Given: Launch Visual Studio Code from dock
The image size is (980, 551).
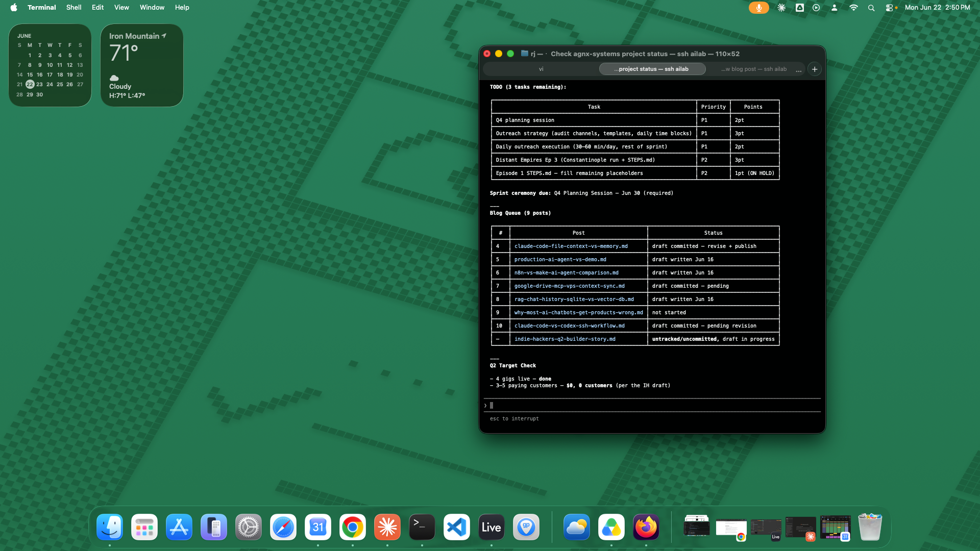Looking at the screenshot, I should point(457,527).
